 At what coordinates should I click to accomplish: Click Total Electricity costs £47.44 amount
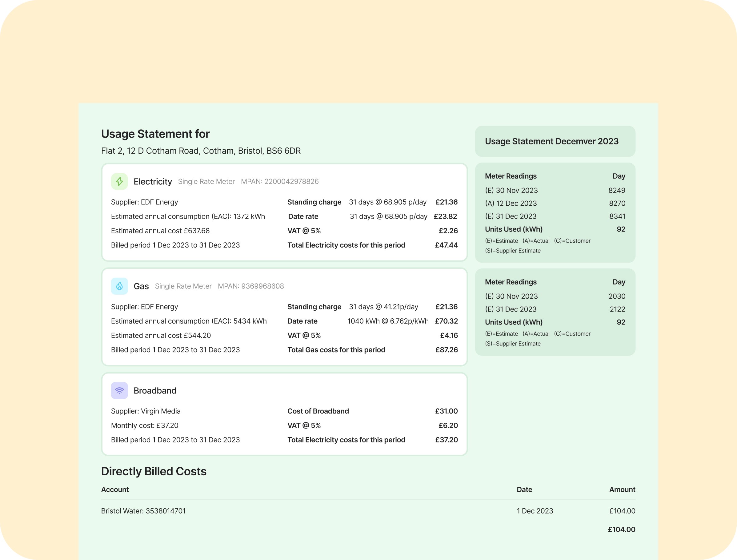(x=446, y=245)
